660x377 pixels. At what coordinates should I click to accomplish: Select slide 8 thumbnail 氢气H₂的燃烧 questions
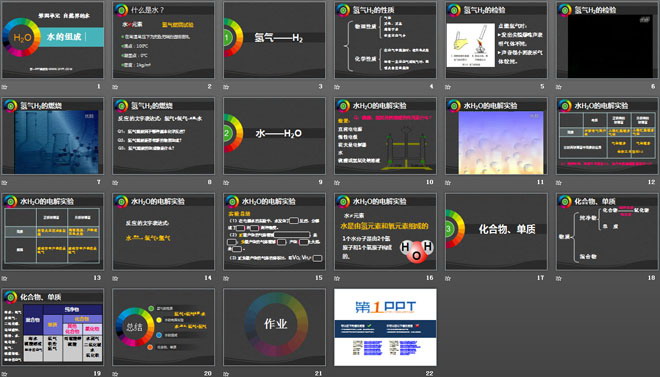163,136
